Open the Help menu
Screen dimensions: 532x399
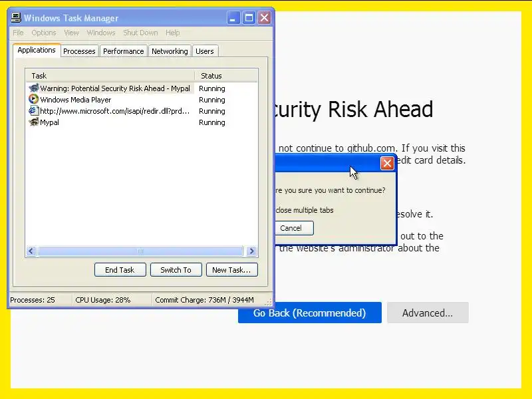pos(173,33)
